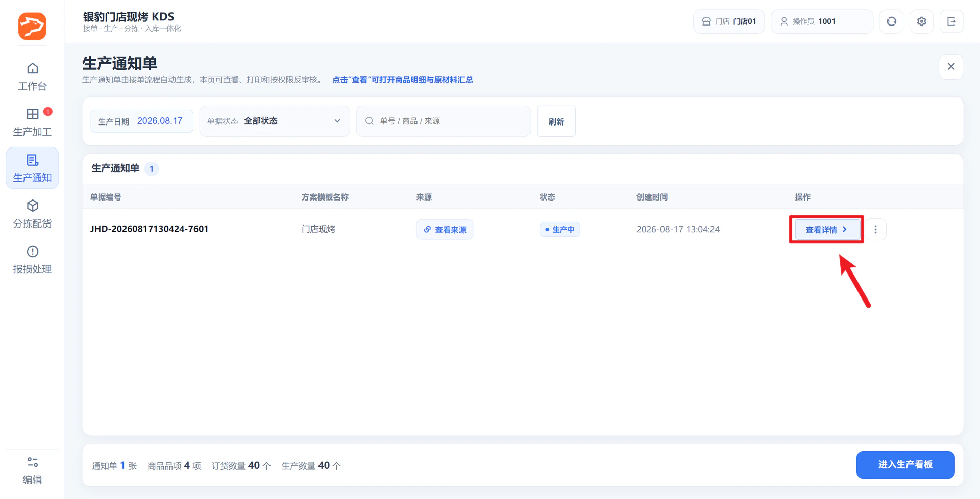Open the 工作台 home sidebar item
Screen dimensions: 980x499
(x=32, y=77)
